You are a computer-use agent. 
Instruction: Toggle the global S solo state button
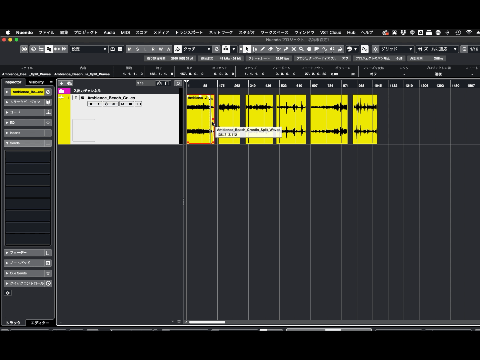point(137,49)
